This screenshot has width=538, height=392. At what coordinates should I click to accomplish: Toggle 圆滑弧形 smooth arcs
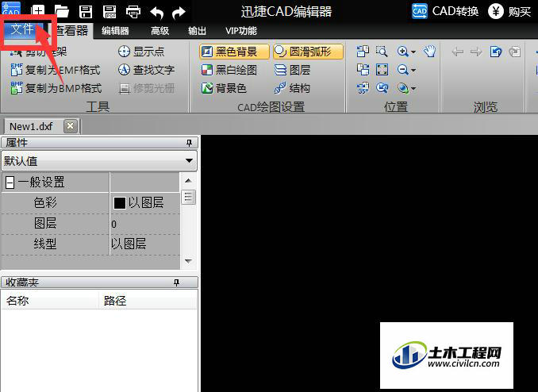[308, 52]
